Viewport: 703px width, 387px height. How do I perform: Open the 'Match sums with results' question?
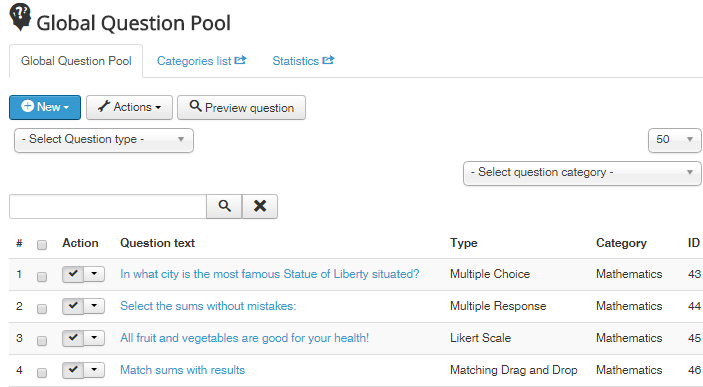pyautogui.click(x=182, y=370)
